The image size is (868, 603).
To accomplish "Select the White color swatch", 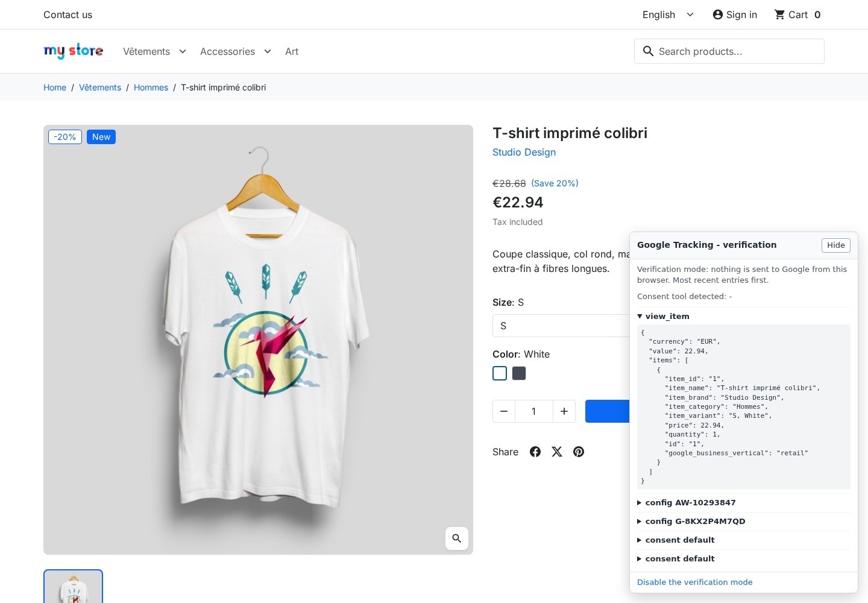I will [x=500, y=373].
